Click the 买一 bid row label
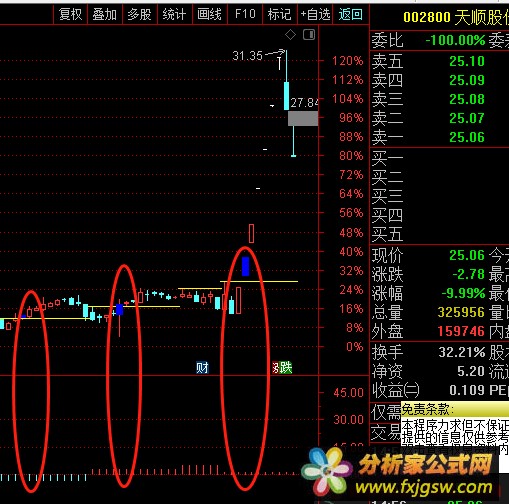Image resolution: width=509 pixels, height=504 pixels. 387,158
